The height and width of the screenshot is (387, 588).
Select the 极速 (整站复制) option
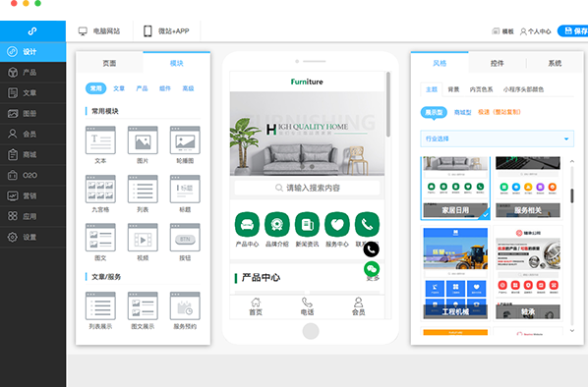(x=500, y=112)
